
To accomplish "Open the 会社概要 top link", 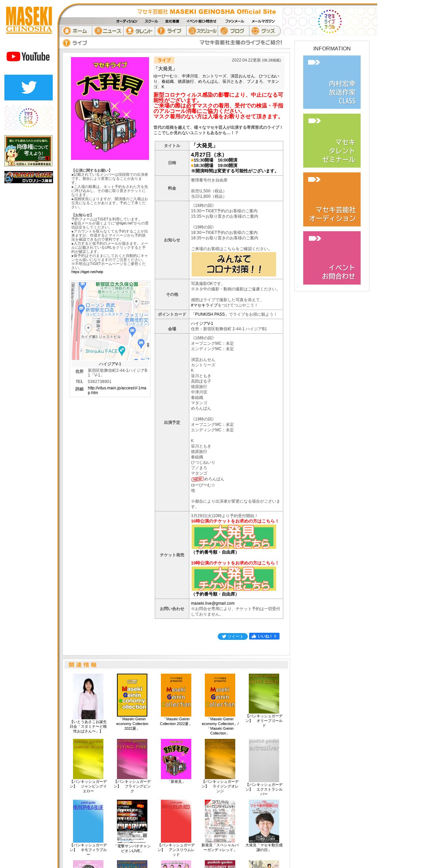I will point(172,21).
